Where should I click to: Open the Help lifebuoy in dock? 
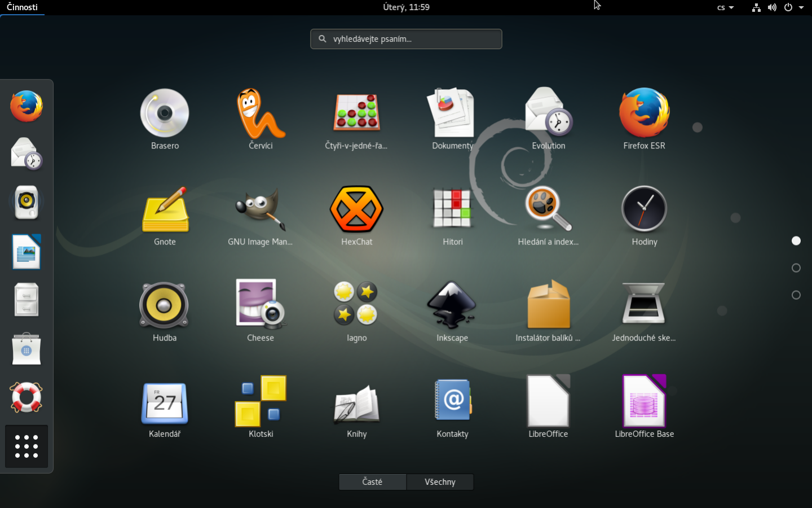coord(27,397)
